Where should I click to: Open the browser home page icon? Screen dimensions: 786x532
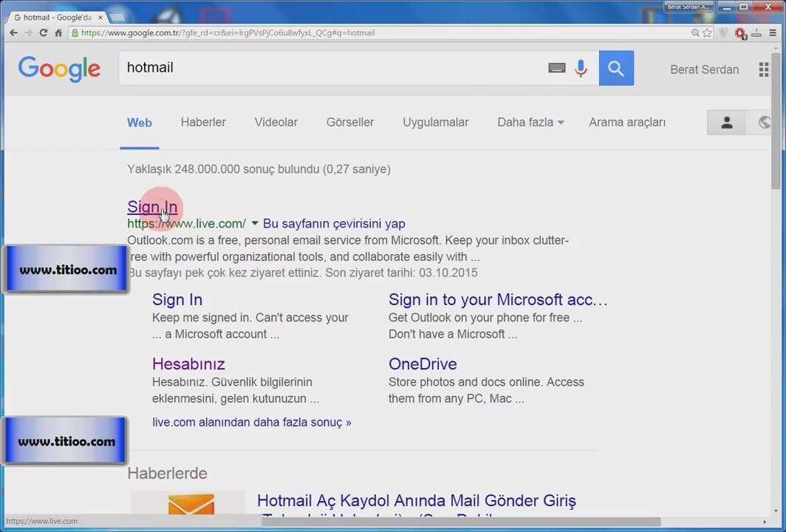pos(58,33)
